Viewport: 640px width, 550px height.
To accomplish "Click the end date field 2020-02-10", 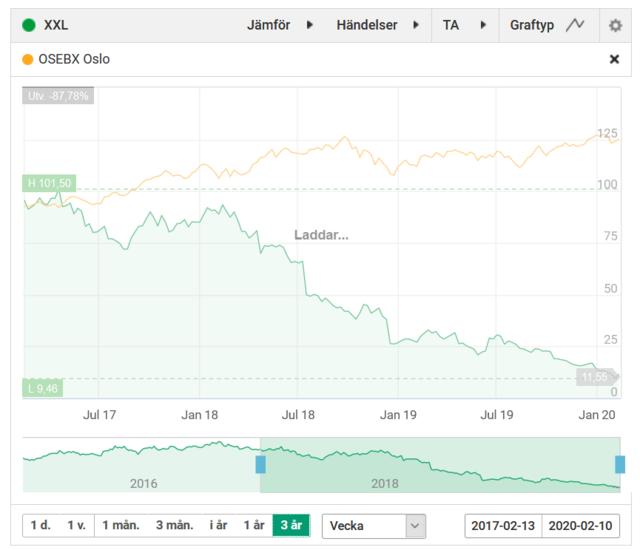I will pyautogui.click(x=581, y=525).
